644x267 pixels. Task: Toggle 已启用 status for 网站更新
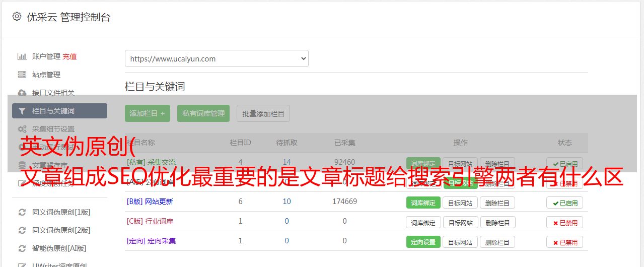565,203
